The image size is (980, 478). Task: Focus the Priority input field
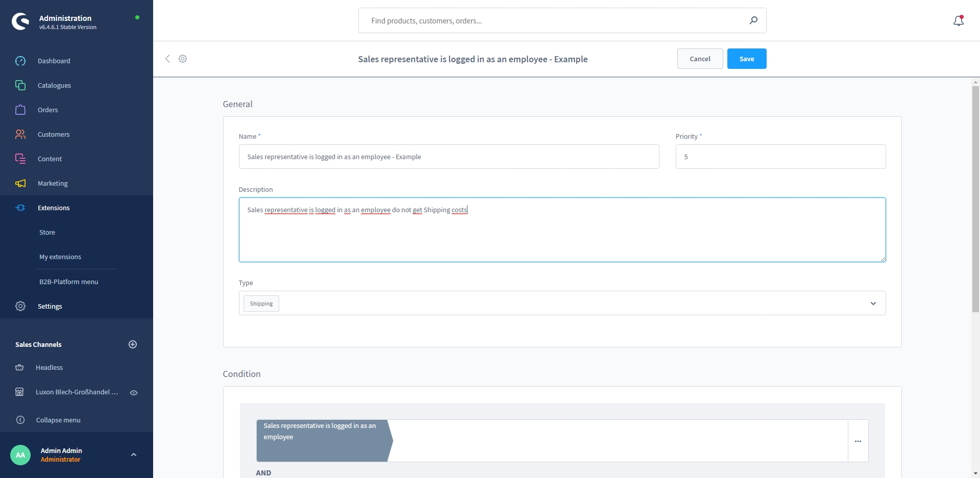point(780,157)
